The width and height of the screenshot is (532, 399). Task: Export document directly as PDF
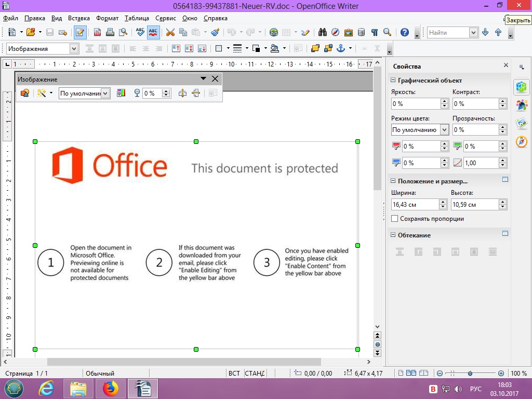[x=97, y=32]
